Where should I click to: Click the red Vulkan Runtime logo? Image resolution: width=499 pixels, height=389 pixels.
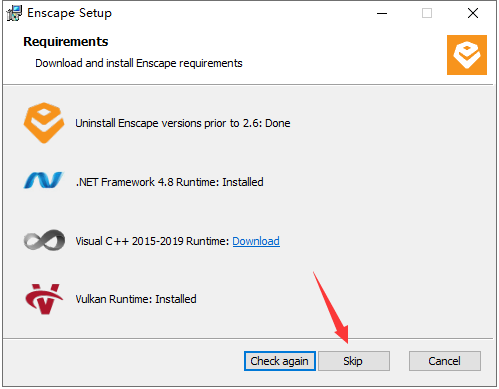tap(44, 299)
